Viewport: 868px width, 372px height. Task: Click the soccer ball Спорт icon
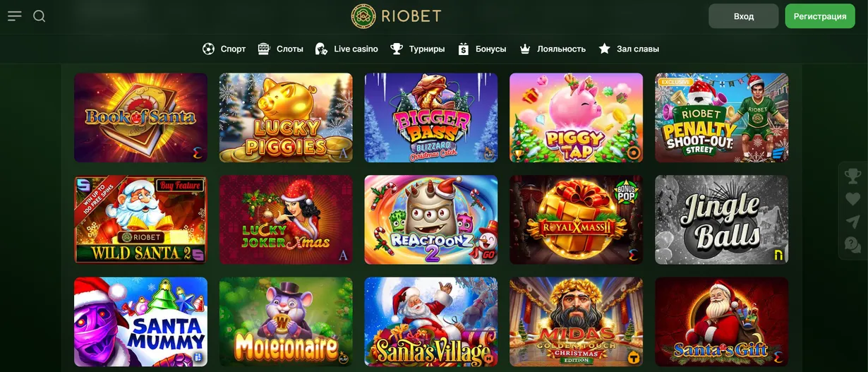pos(208,49)
